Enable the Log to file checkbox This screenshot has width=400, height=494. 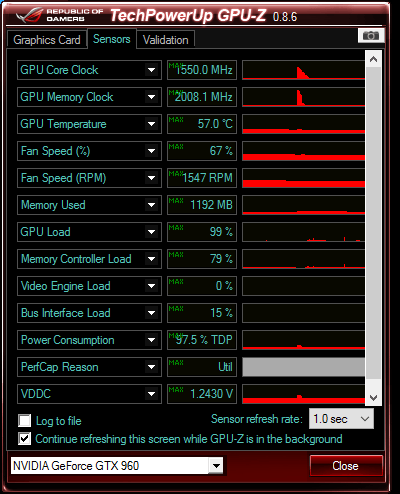pyautogui.click(x=25, y=421)
